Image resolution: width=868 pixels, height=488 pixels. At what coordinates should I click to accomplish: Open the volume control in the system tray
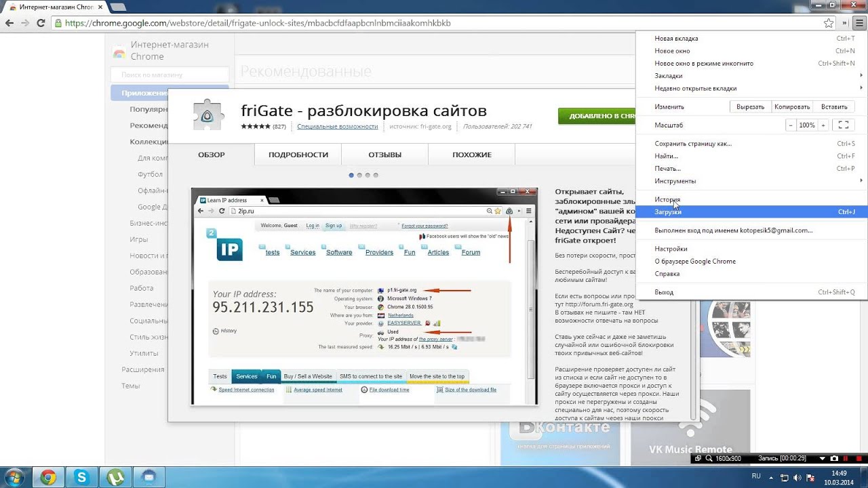tap(797, 478)
